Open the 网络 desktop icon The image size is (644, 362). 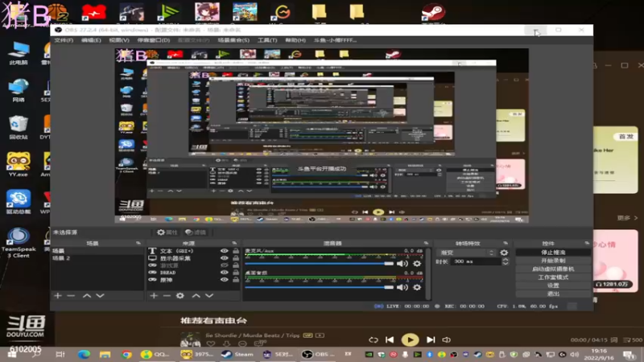click(x=19, y=91)
